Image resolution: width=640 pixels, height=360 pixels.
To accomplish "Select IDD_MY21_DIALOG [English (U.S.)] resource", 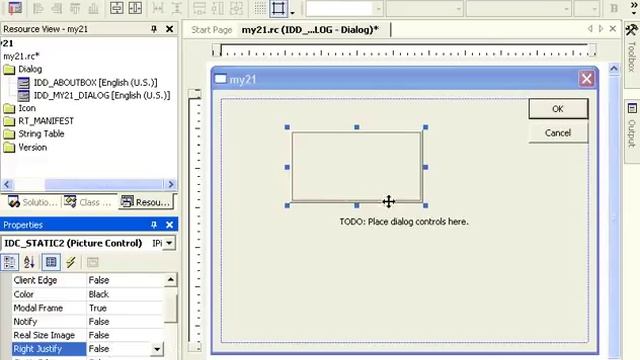I will click(102, 96).
